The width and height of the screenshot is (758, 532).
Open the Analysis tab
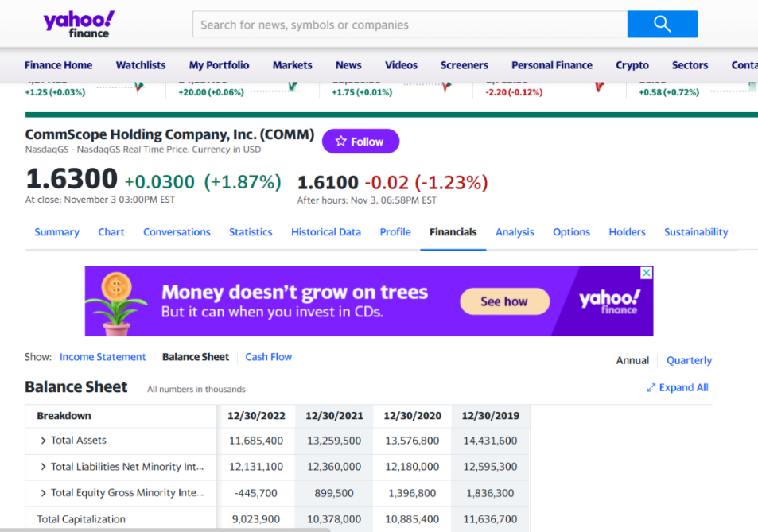click(x=515, y=232)
